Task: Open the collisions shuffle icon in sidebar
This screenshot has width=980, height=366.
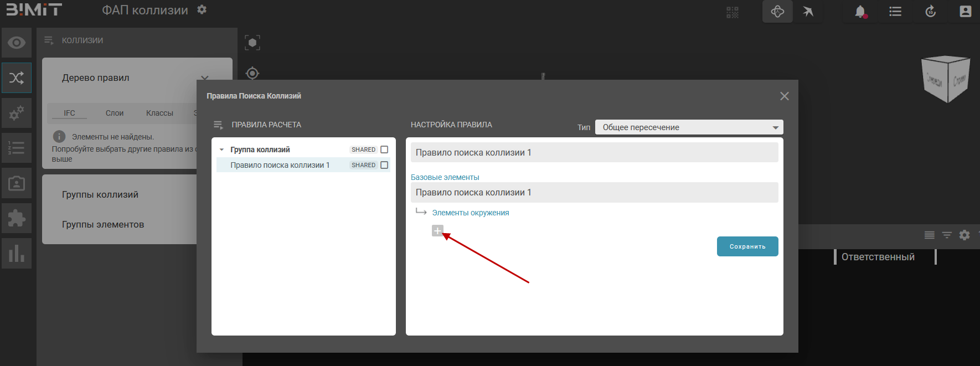Action: pyautogui.click(x=17, y=78)
